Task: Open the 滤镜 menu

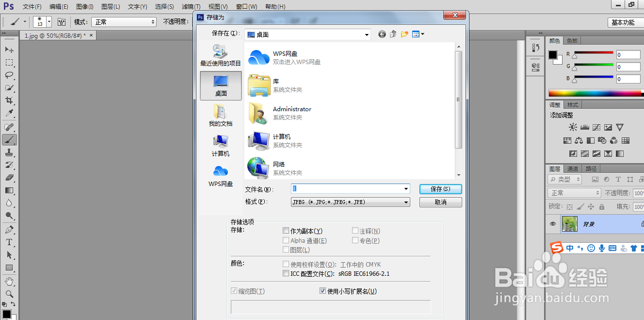Action: pos(190,6)
